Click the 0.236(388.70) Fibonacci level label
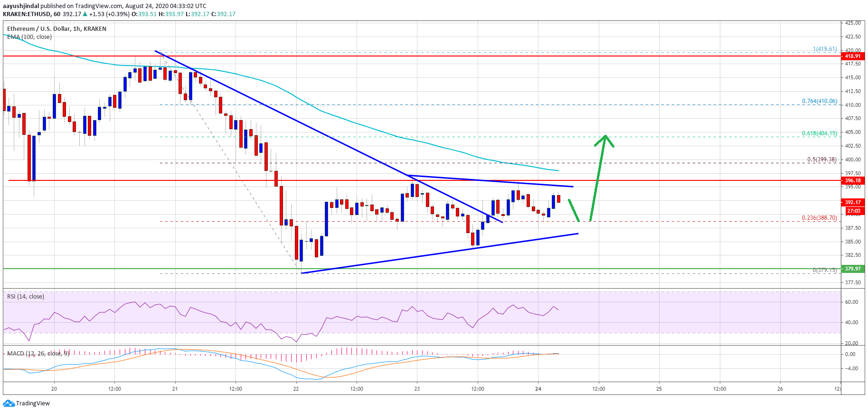Viewport: 868px width, 412px height. click(x=820, y=218)
